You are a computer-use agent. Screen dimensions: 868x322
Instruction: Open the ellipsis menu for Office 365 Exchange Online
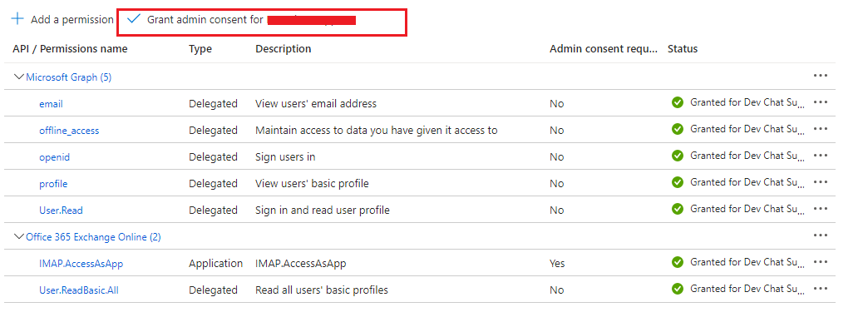point(821,235)
